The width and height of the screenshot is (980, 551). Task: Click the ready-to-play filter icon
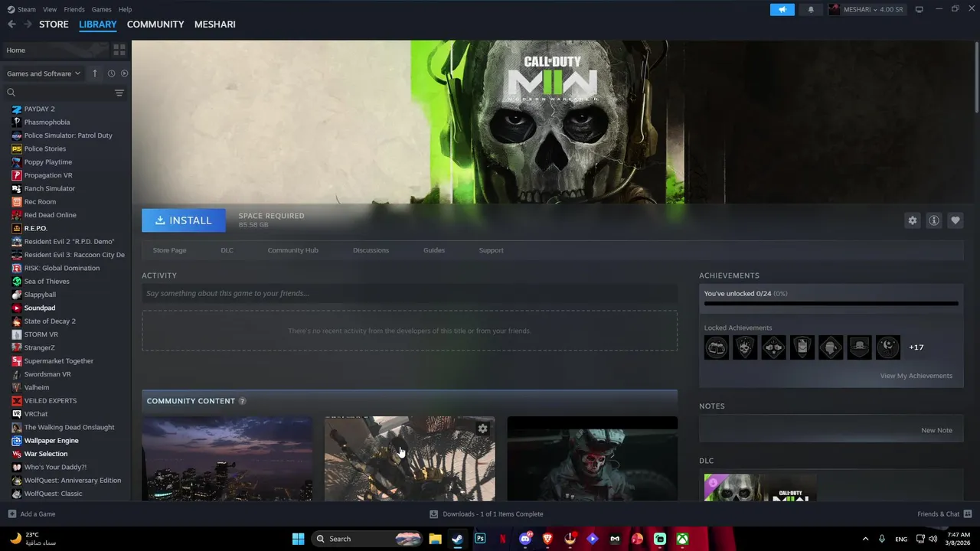124,73
